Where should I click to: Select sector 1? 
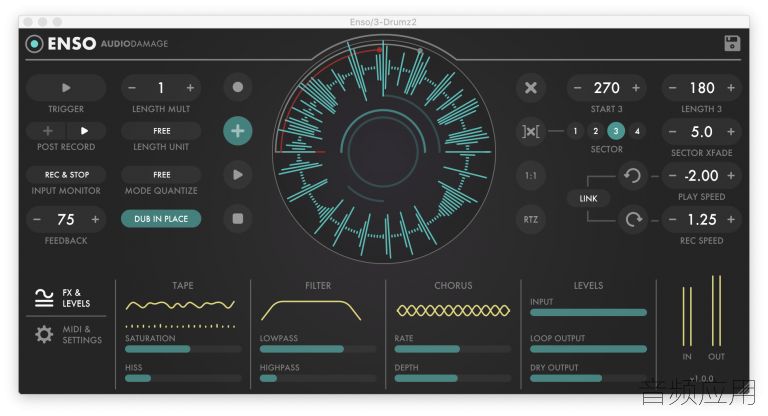click(x=576, y=131)
